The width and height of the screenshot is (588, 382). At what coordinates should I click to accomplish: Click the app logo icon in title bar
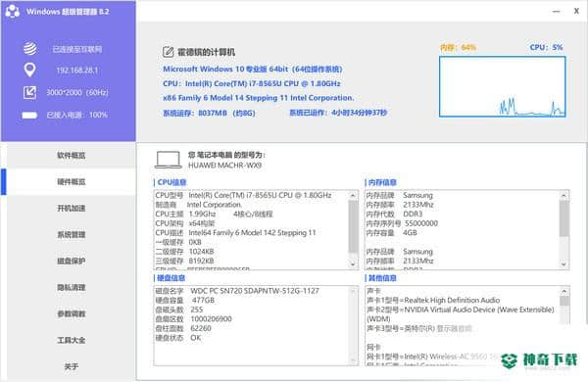pyautogui.click(x=13, y=11)
